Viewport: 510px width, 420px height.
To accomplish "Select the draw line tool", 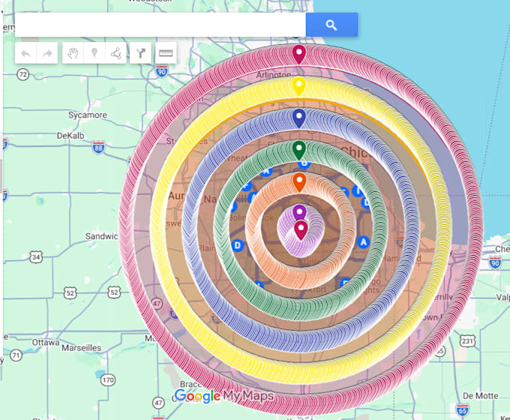I will coord(115,53).
